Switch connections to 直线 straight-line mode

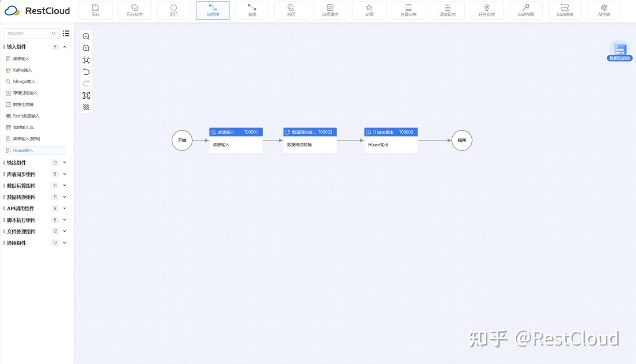[x=252, y=10]
